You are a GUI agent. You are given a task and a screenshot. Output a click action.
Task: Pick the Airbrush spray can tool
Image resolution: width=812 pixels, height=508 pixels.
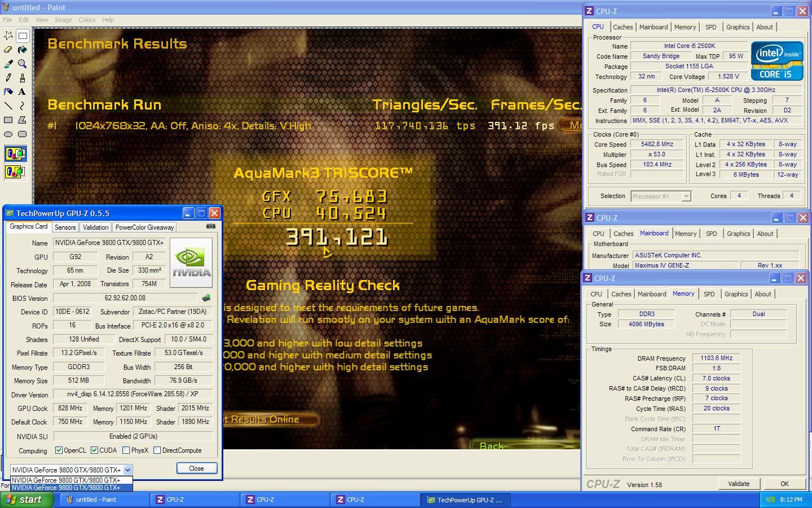point(8,91)
